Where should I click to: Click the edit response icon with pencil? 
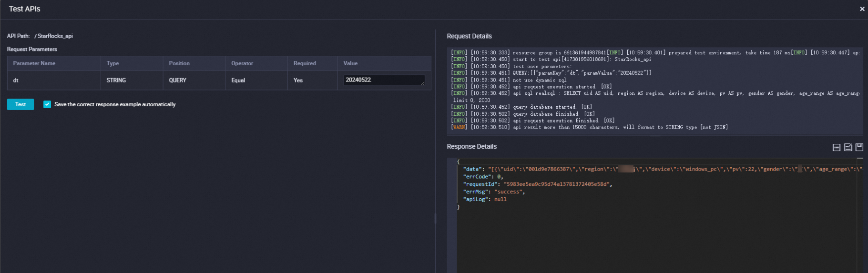point(848,147)
